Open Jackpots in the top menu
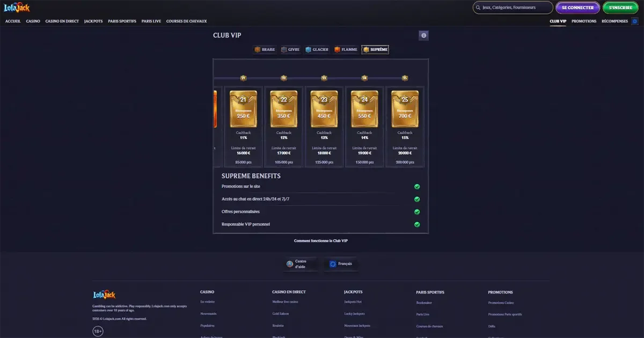 click(93, 21)
